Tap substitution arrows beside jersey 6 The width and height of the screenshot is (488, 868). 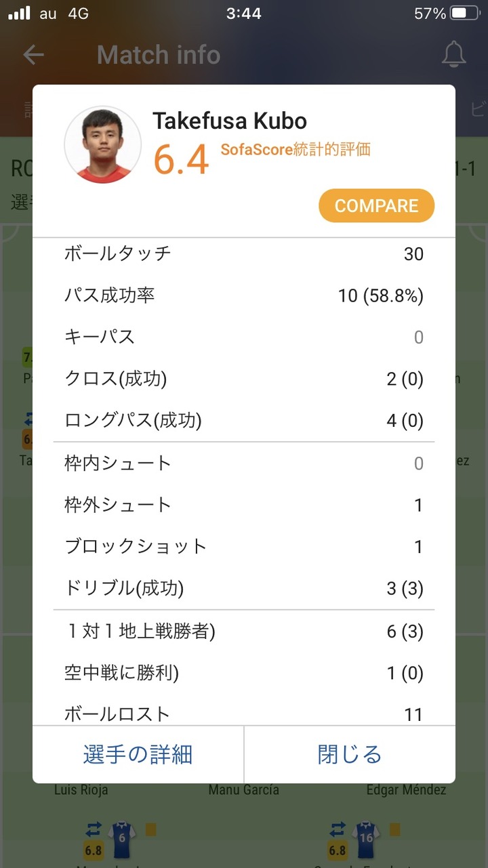click(x=94, y=829)
